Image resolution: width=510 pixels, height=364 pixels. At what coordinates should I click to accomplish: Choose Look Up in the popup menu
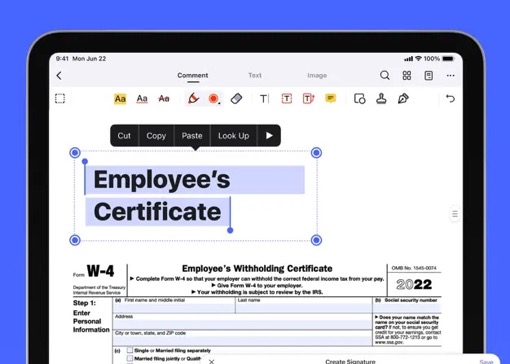point(234,136)
